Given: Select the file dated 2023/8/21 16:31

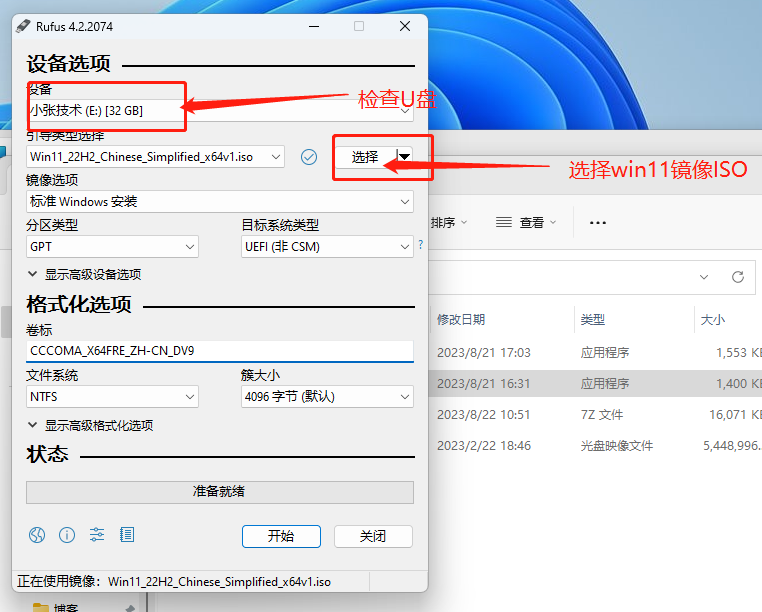Looking at the screenshot, I should (x=595, y=384).
